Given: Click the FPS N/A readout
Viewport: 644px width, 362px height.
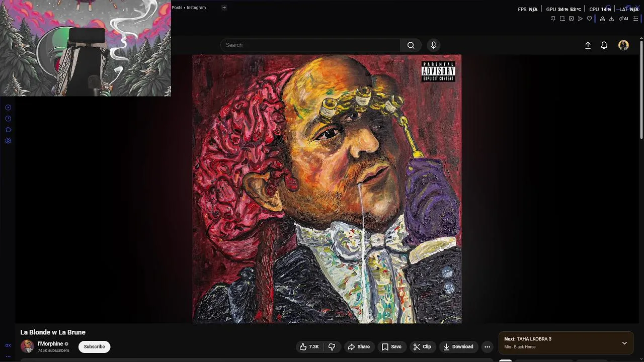Looking at the screenshot, I should click(527, 9).
